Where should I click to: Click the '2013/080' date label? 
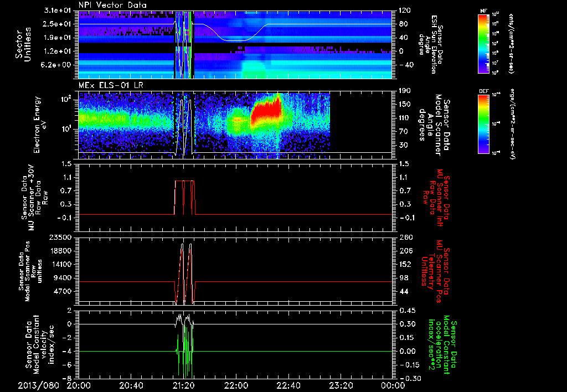[x=38, y=385]
